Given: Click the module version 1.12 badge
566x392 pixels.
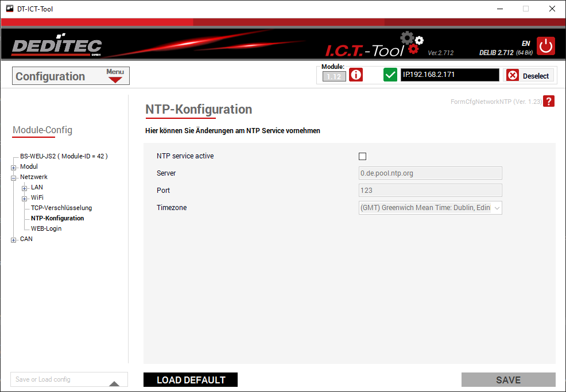Looking at the screenshot, I should pyautogui.click(x=334, y=76).
